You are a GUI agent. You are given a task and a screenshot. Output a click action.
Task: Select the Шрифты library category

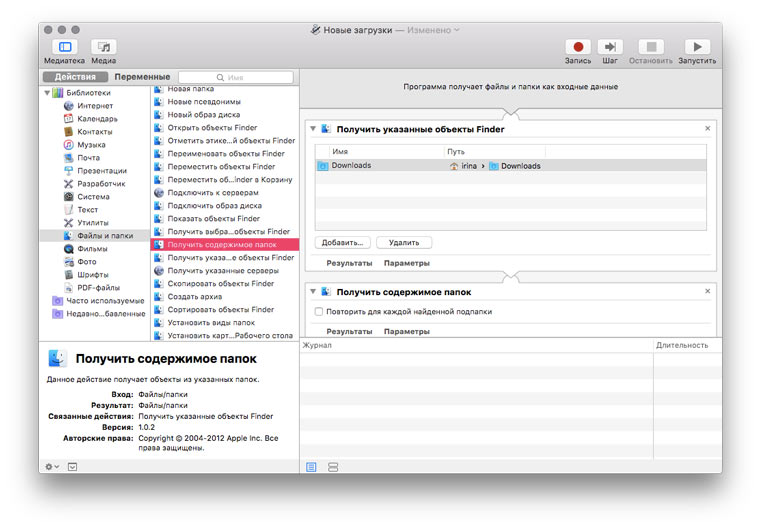click(93, 275)
